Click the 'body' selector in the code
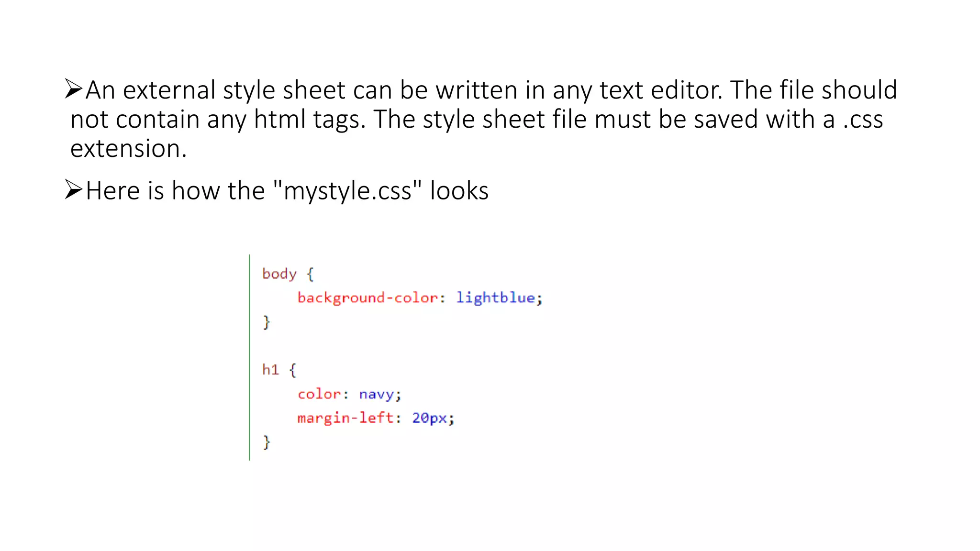This screenshot has height=551, width=980. point(279,274)
